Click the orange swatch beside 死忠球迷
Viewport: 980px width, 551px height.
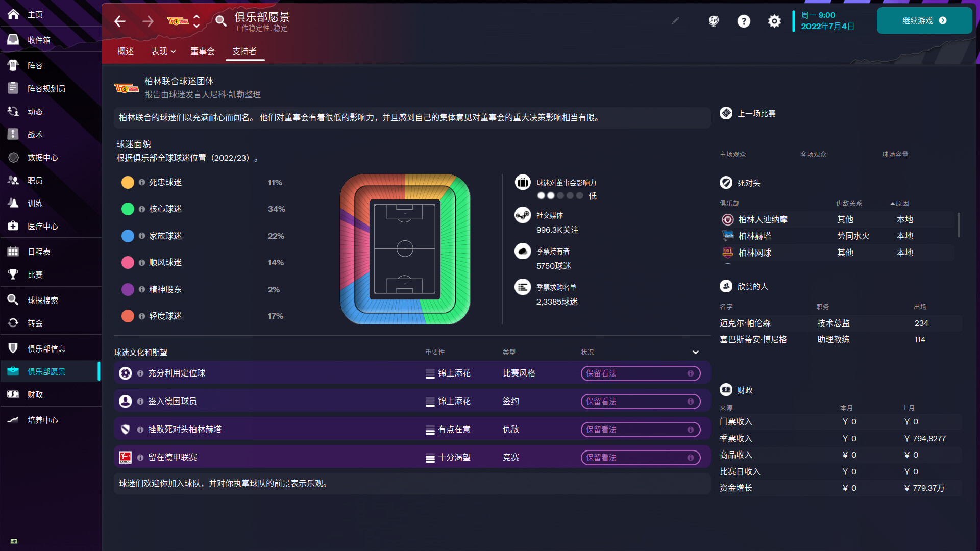pos(128,182)
